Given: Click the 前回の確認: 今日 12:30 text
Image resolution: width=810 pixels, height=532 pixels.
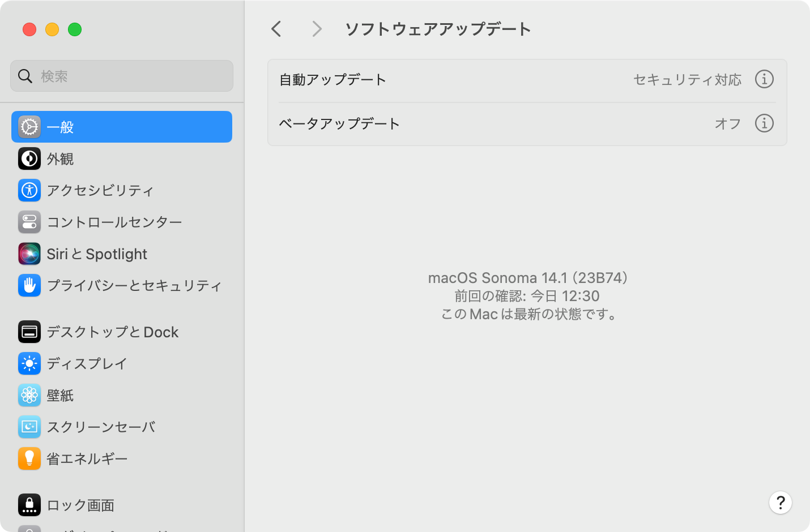Looking at the screenshot, I should 527,296.
